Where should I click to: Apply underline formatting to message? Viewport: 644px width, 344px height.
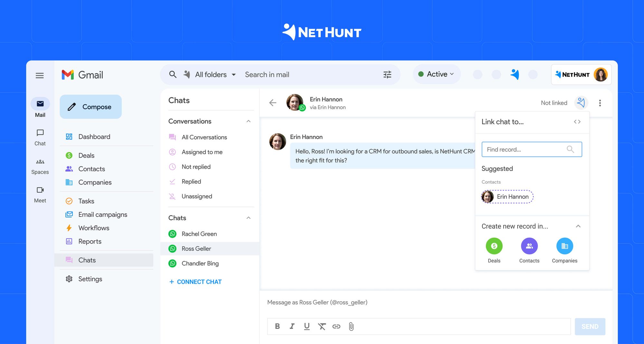click(x=307, y=326)
